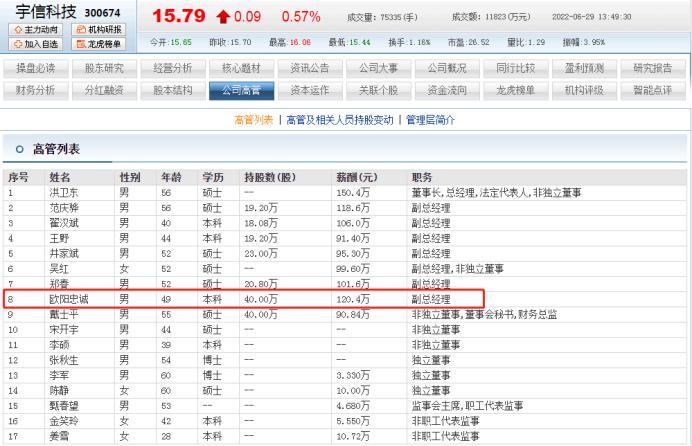Click the 年龄 column header
692x446 pixels.
(172, 177)
